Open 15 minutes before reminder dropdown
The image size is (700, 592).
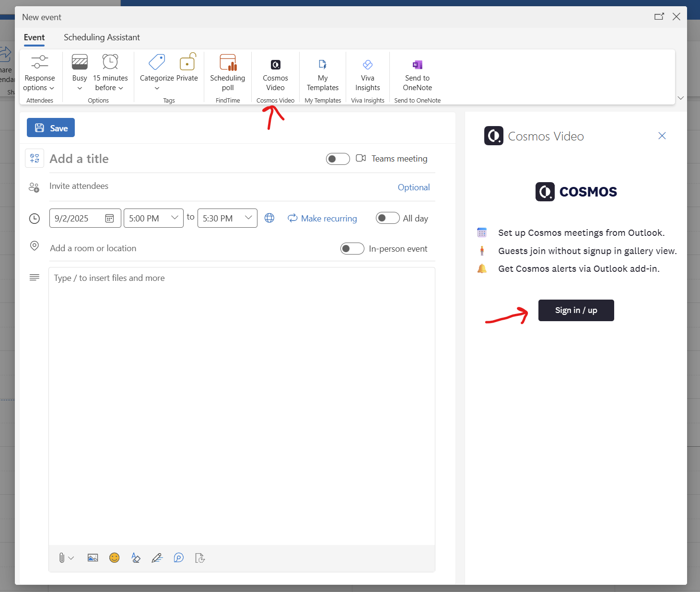pyautogui.click(x=110, y=73)
